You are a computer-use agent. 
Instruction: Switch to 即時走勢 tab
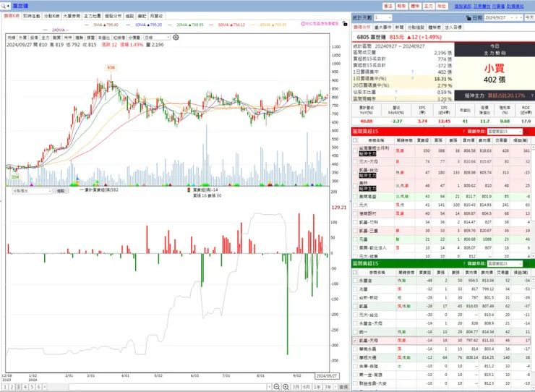[x=32, y=16]
